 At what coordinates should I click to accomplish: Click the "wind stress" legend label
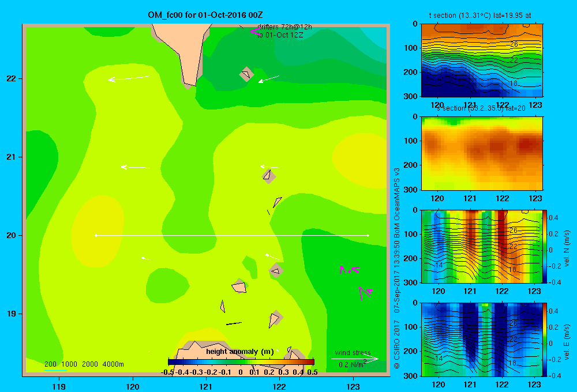(353, 352)
